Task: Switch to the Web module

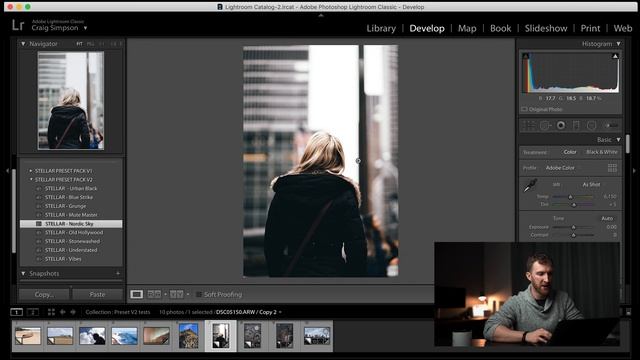Action: pos(623,29)
